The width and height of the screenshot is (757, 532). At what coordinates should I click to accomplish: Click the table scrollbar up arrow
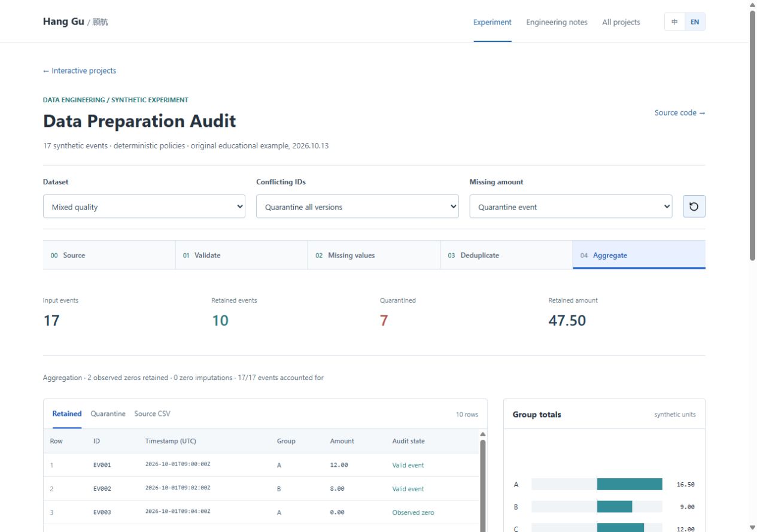482,434
